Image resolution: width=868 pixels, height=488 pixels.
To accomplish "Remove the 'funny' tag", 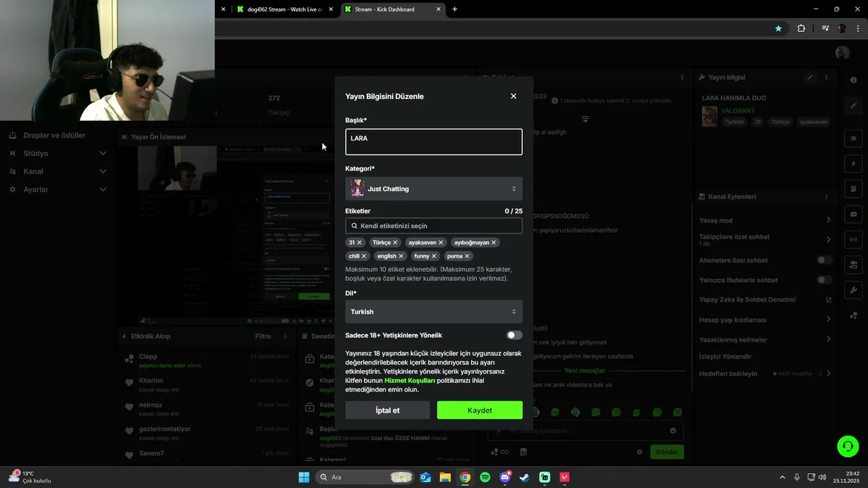I will click(x=434, y=256).
